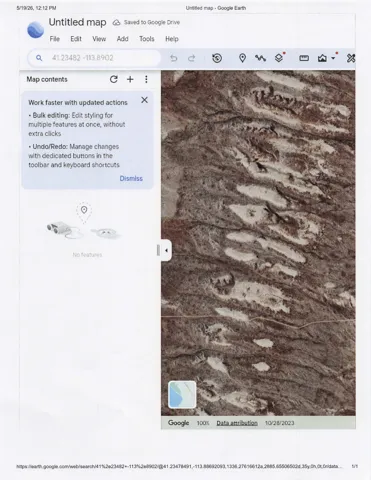Open the Edit menu
Viewport: 371px width, 480px height.
(x=76, y=39)
